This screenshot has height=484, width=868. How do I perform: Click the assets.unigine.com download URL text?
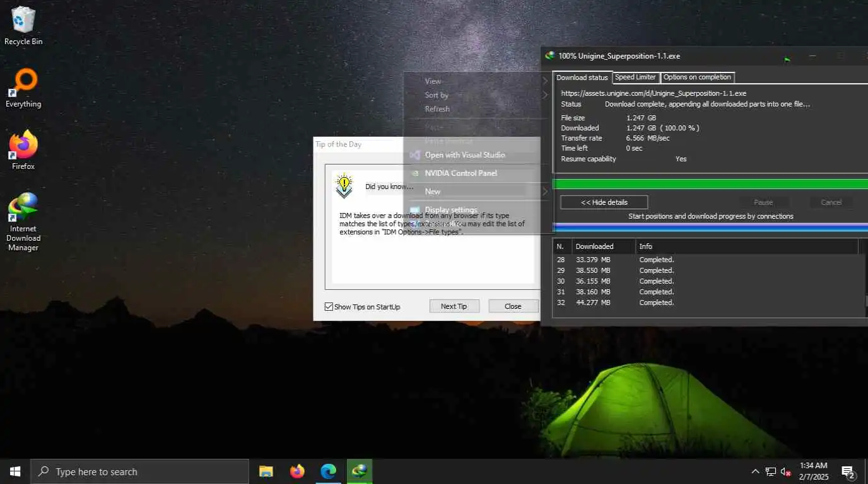click(x=654, y=93)
